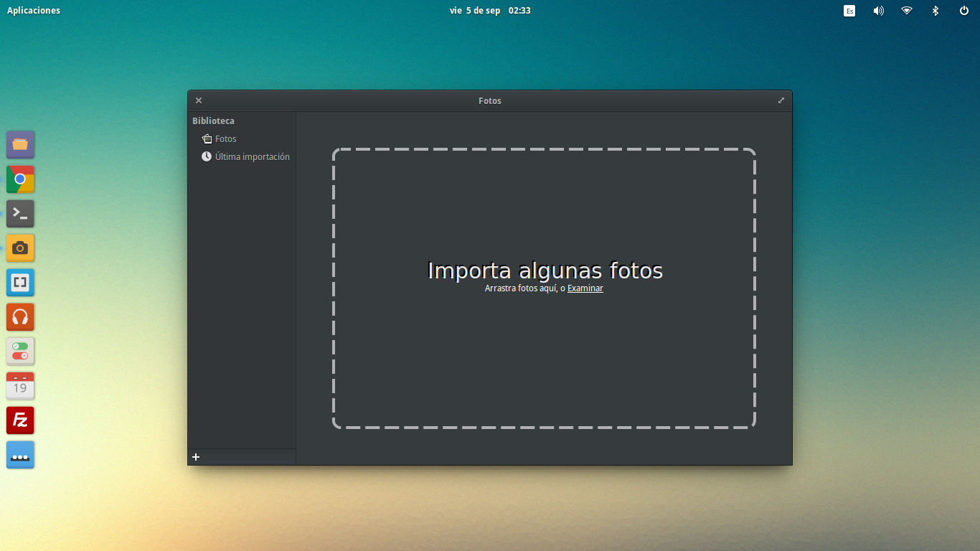Open the Files folder icon in dock
The width and height of the screenshot is (980, 551).
20,144
